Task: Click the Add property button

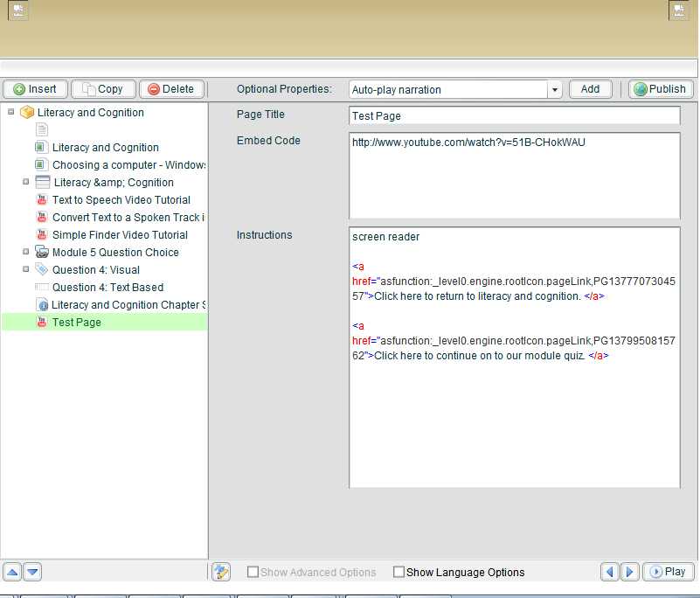Action: (x=590, y=89)
